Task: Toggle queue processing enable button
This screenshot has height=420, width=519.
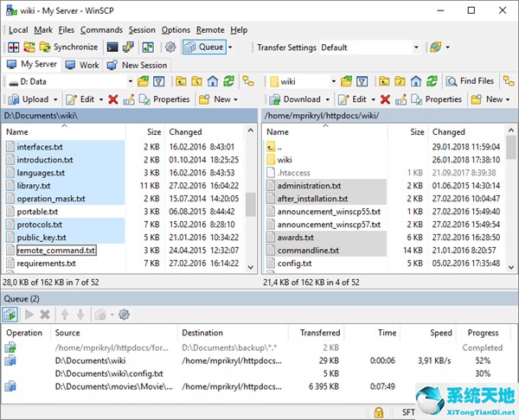Action: 10,315
